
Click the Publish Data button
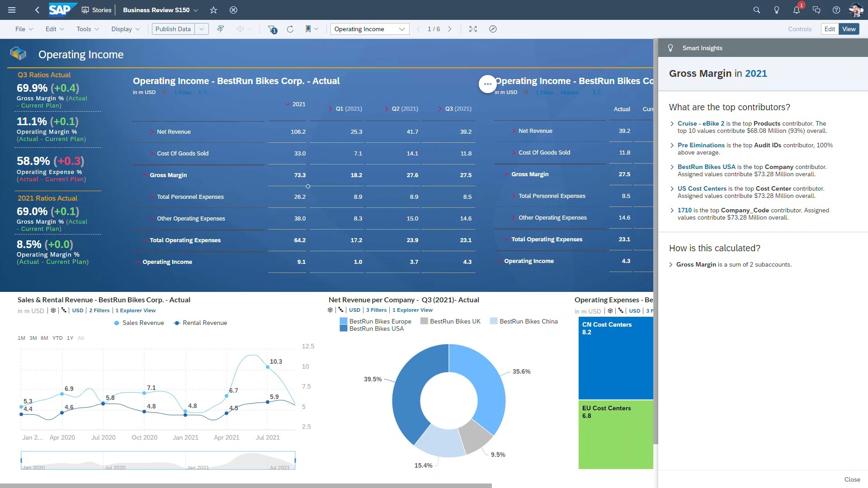tap(173, 29)
